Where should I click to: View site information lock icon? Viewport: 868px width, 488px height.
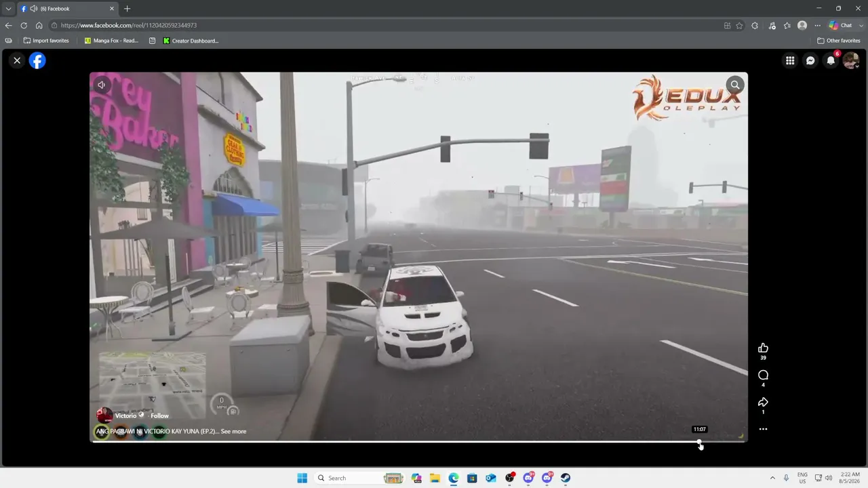(54, 25)
